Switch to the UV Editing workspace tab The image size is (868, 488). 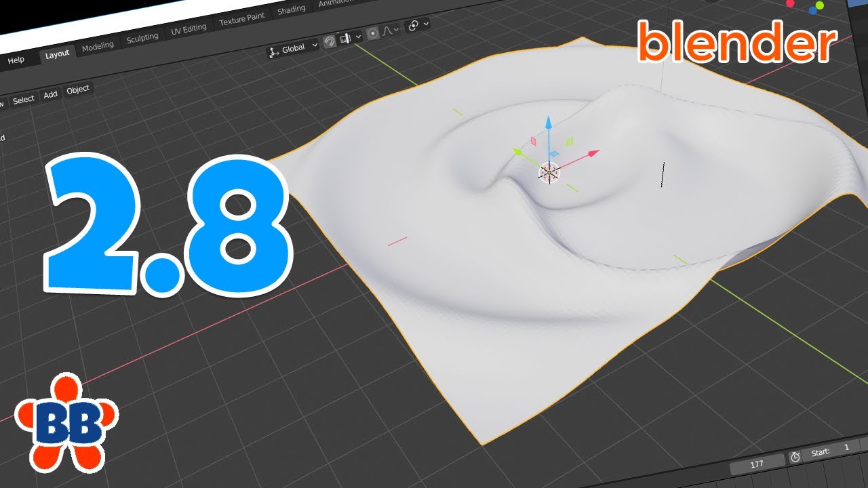click(x=189, y=28)
